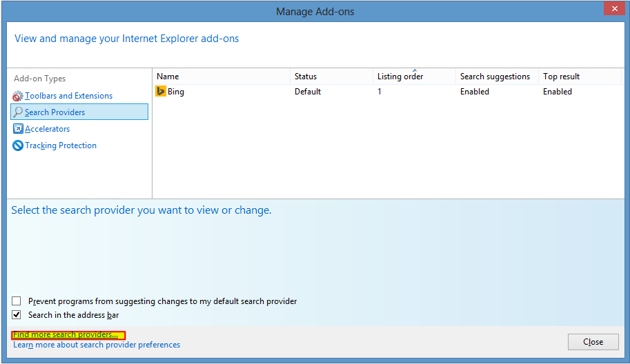
Task: Click the Tracking Protection blocked icon
Action: point(18,145)
